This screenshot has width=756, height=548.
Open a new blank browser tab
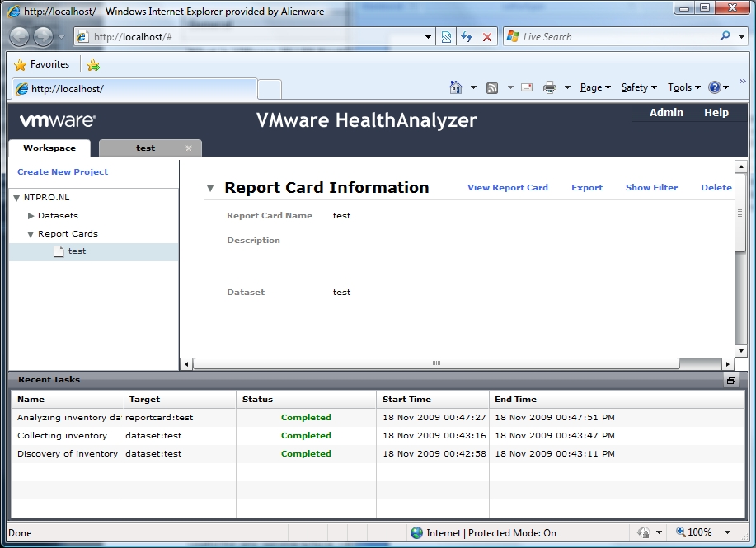(270, 89)
